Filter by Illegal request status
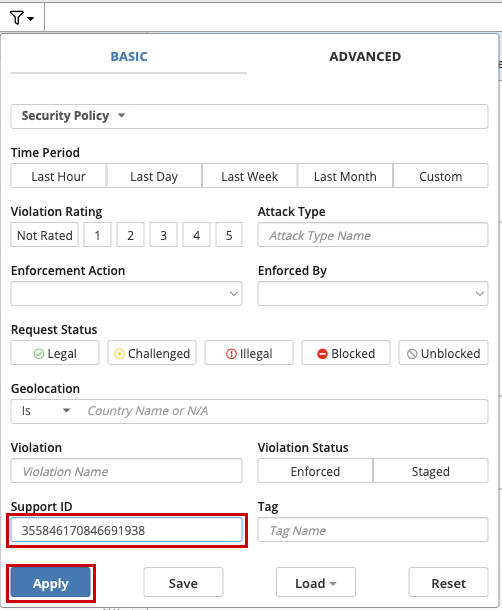The image size is (502, 610). point(249,353)
